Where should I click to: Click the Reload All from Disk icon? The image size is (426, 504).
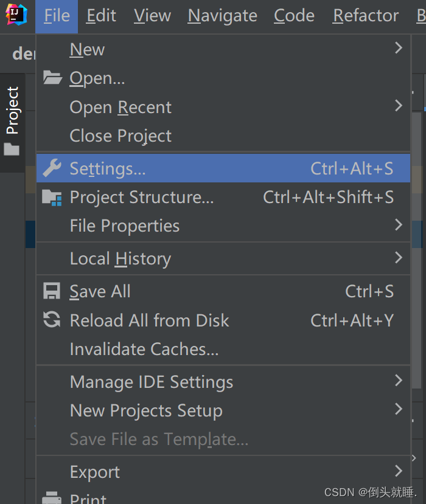52,320
